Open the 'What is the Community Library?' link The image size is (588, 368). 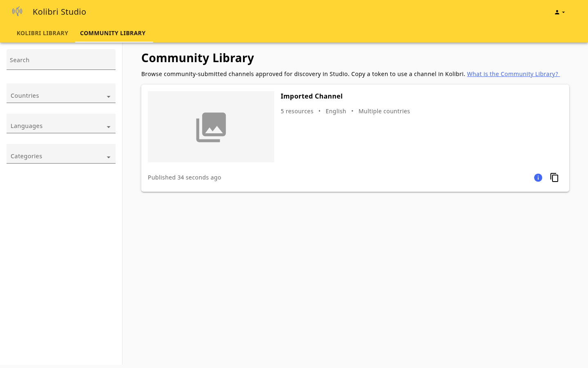[513, 74]
